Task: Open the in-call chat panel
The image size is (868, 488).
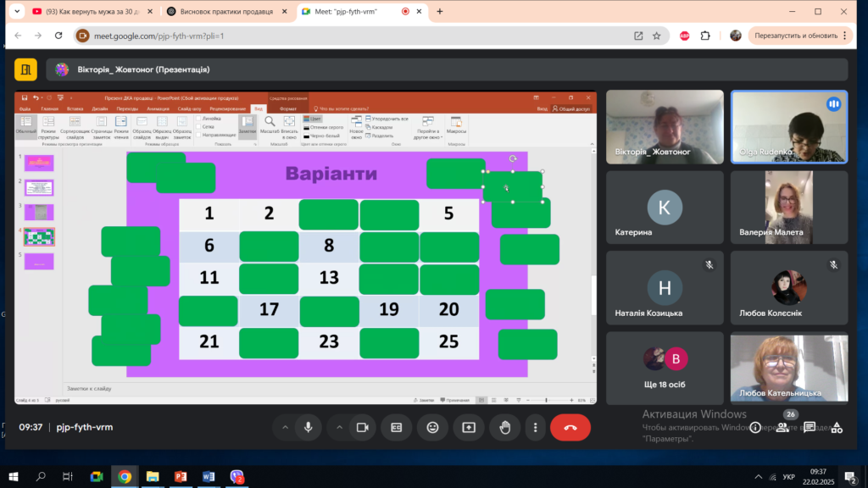Action: click(x=810, y=428)
